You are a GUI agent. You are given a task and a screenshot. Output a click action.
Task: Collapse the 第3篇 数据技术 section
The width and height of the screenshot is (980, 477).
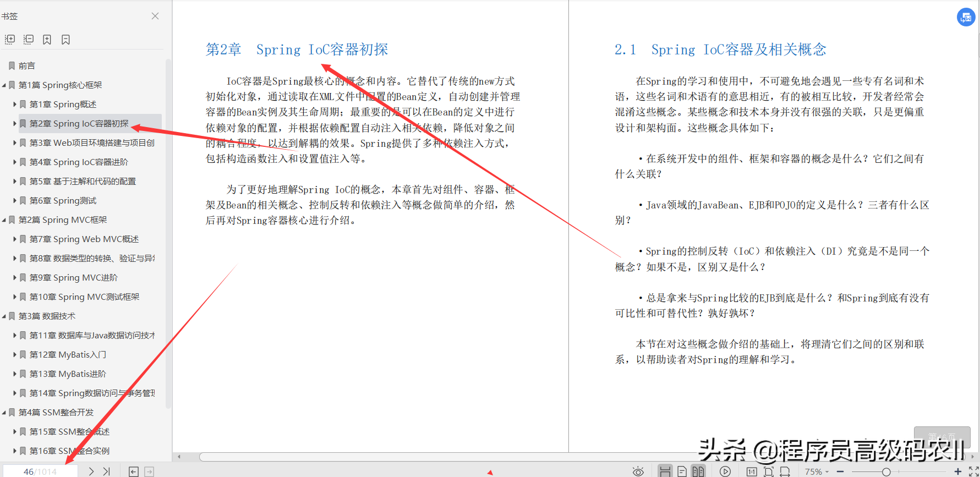point(4,316)
